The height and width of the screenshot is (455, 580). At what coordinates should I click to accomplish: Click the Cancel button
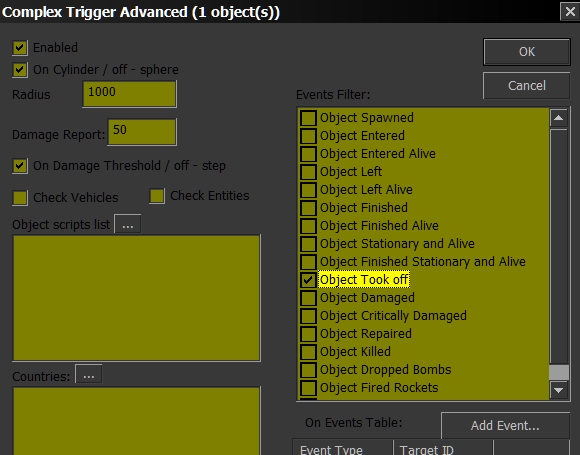pos(527,85)
